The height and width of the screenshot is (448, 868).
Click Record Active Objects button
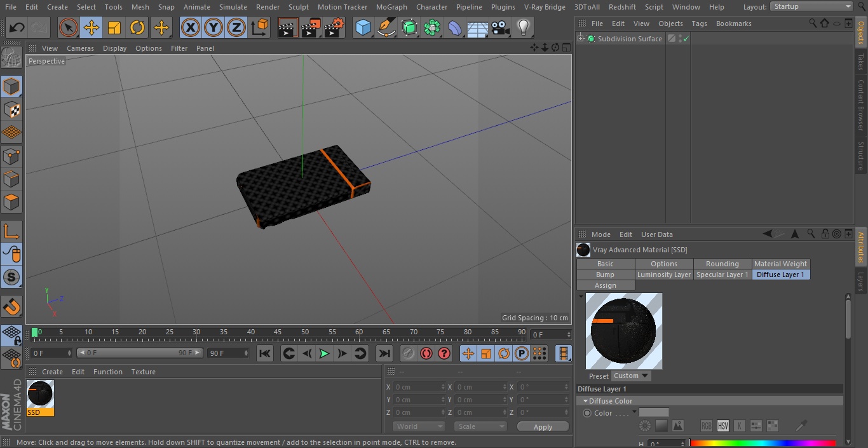[409, 353]
